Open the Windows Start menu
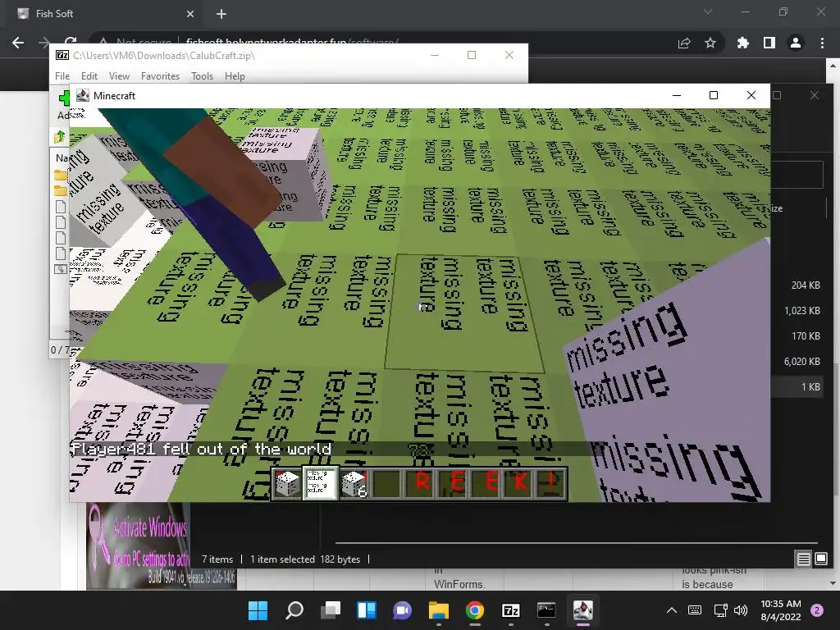The width and height of the screenshot is (840, 630). coord(258,610)
